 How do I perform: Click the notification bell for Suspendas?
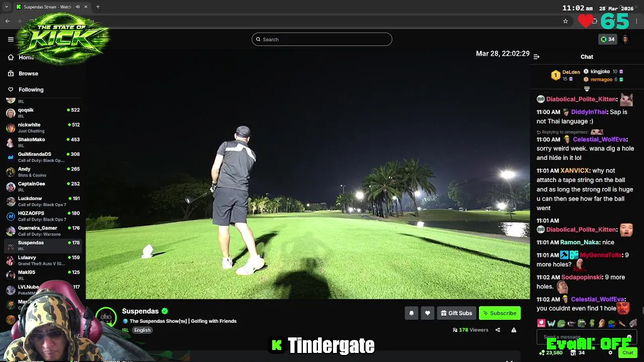[x=411, y=313]
